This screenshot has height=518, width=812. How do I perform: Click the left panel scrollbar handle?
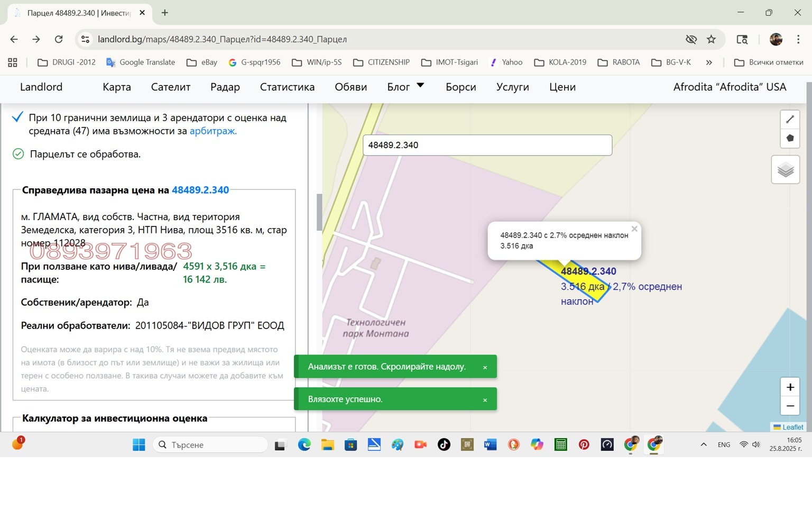click(x=319, y=212)
